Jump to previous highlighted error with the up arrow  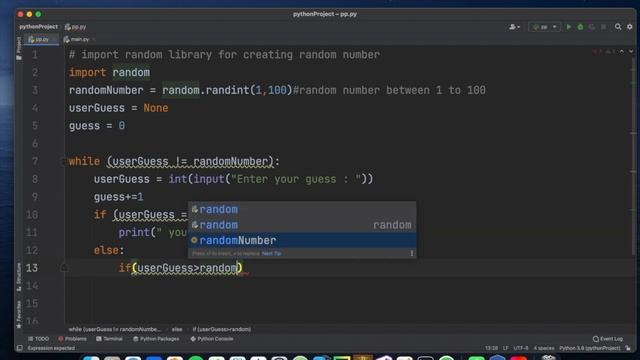[x=622, y=51]
